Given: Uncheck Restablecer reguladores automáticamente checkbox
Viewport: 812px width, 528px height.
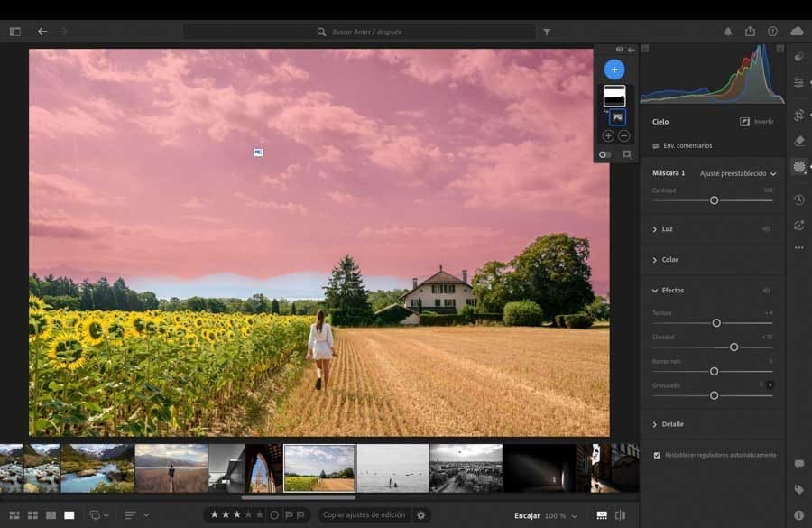Looking at the screenshot, I should point(656,455).
